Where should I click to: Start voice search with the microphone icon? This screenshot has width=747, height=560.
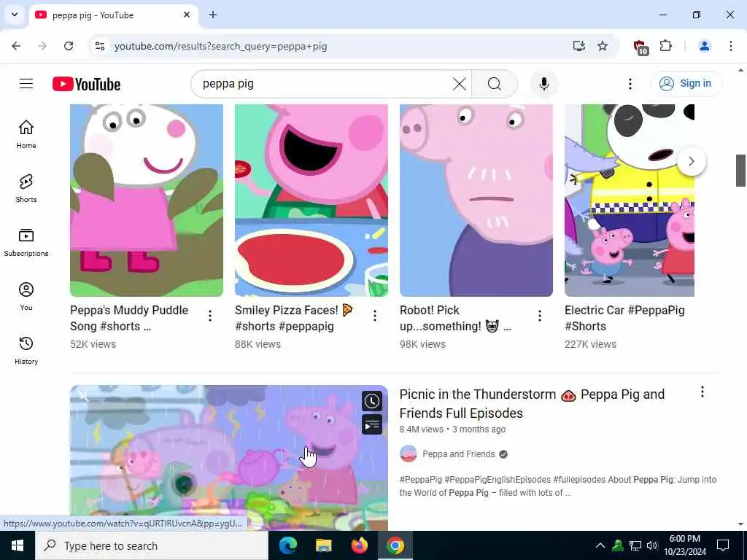pos(543,84)
